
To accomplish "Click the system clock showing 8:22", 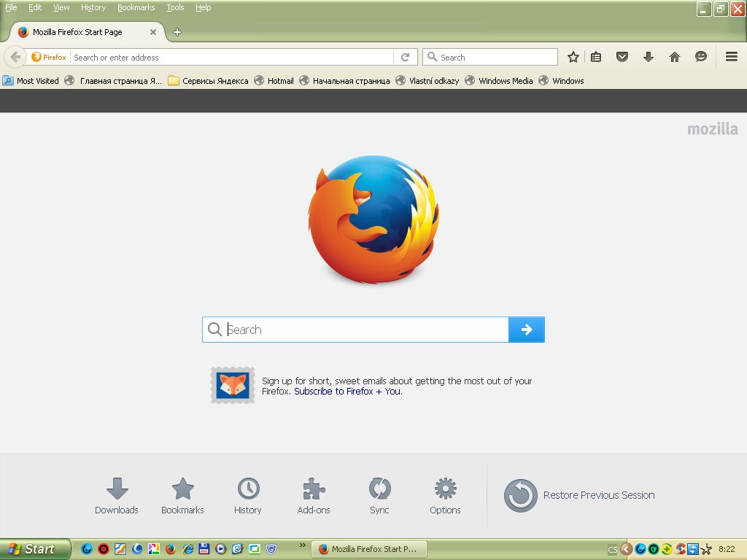I will (727, 550).
